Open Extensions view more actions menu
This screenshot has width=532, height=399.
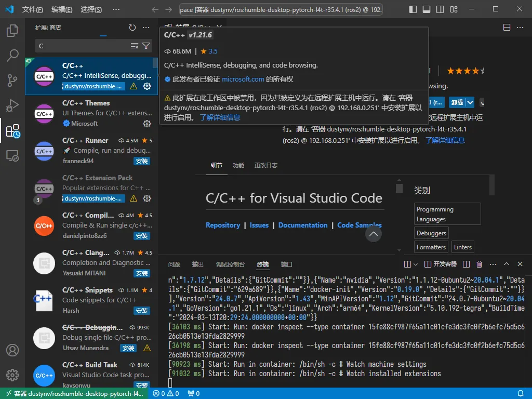(146, 28)
